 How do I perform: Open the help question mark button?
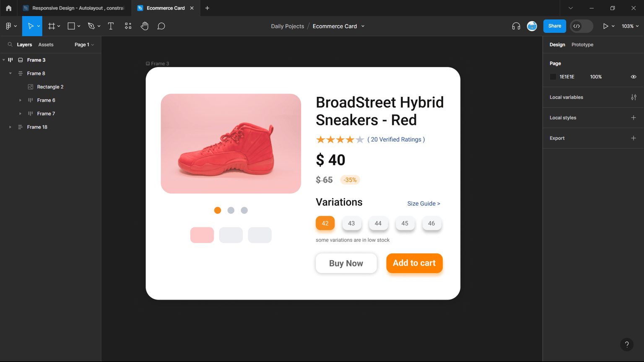point(627,344)
